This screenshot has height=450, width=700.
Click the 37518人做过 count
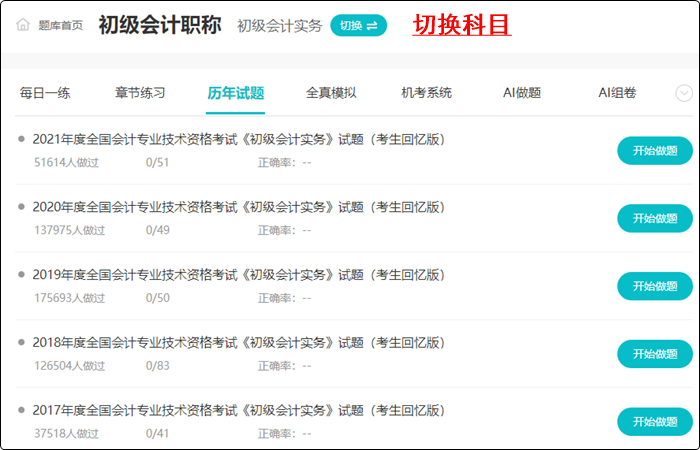[66, 434]
